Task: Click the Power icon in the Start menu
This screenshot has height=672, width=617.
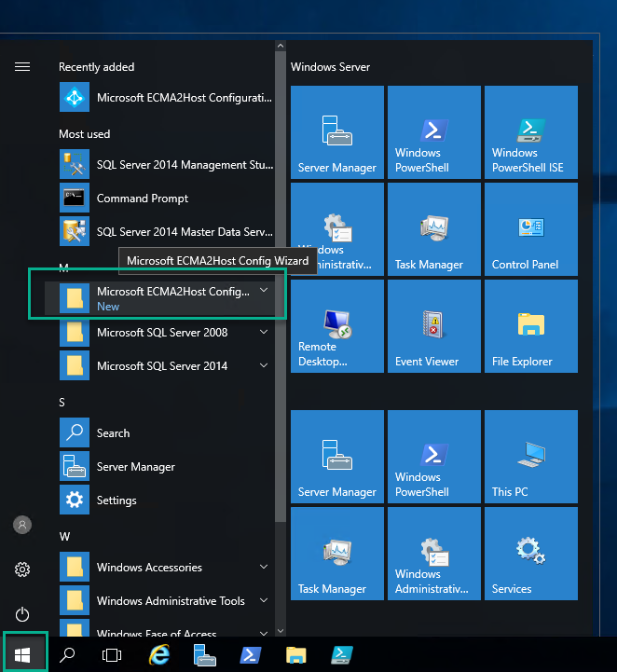Action: click(x=22, y=614)
